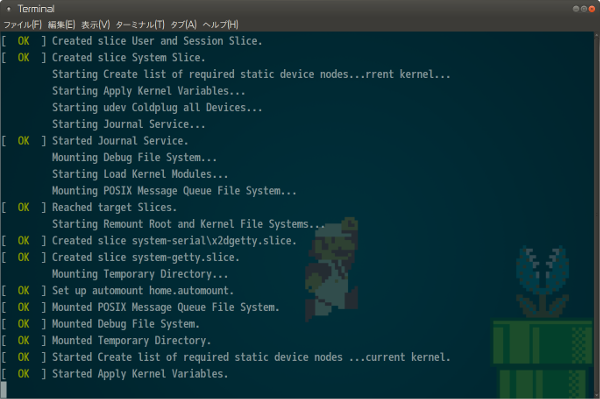Open the 編集(E) menu
The image size is (600, 399).
pyautogui.click(x=61, y=25)
